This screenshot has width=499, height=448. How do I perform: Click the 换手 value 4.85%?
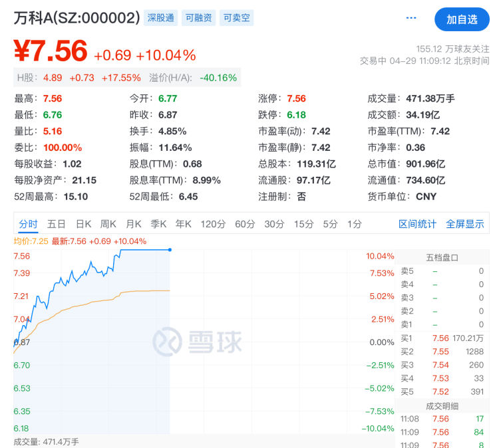coord(172,132)
